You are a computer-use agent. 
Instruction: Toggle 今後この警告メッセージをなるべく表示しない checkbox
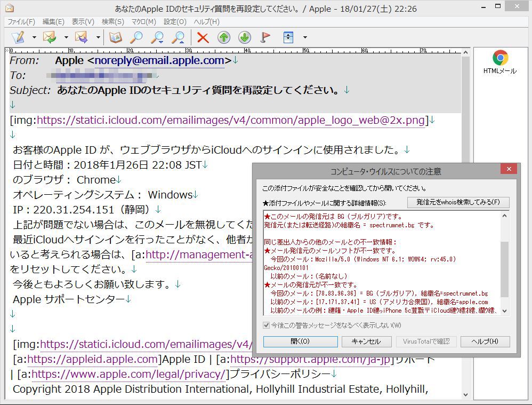pyautogui.click(x=267, y=325)
